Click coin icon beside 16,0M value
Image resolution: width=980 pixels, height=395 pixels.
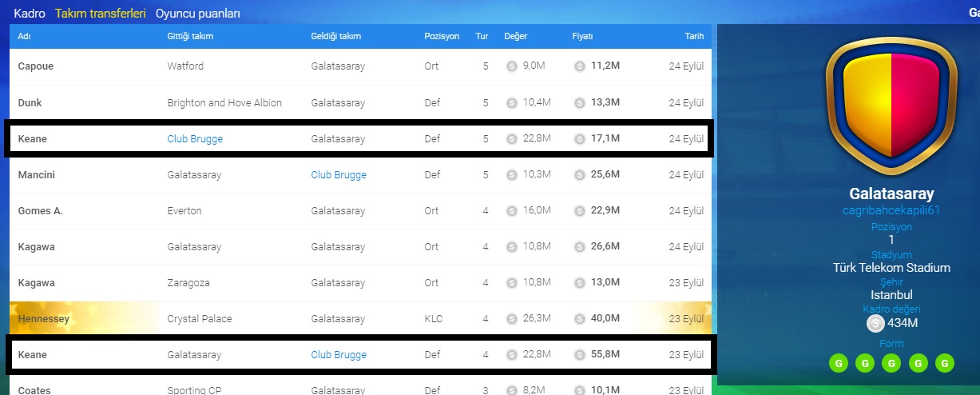pyautogui.click(x=512, y=210)
